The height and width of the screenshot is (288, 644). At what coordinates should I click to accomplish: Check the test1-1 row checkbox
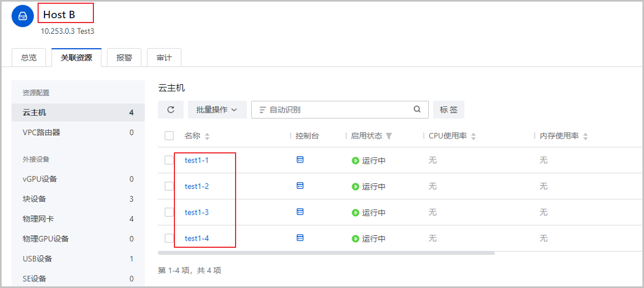click(x=169, y=160)
